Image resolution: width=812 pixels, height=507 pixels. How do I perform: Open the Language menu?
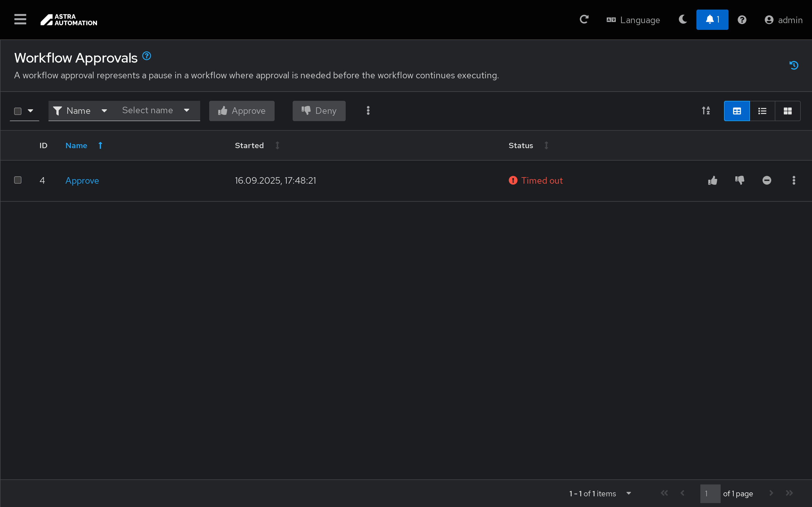pos(633,20)
